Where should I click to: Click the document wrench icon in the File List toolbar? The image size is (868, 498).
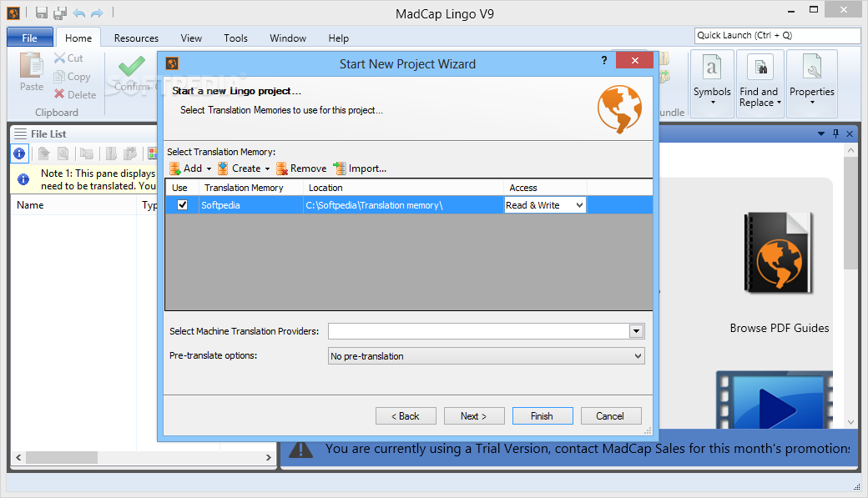coord(63,153)
